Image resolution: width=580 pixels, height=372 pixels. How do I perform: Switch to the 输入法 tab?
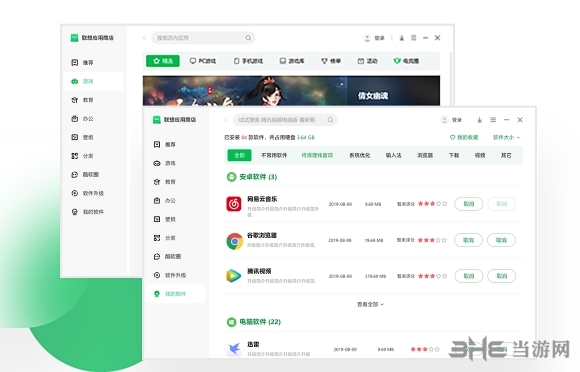point(393,155)
